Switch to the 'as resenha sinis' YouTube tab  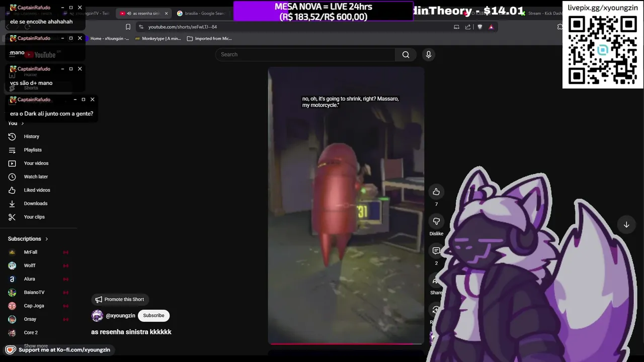(143, 14)
